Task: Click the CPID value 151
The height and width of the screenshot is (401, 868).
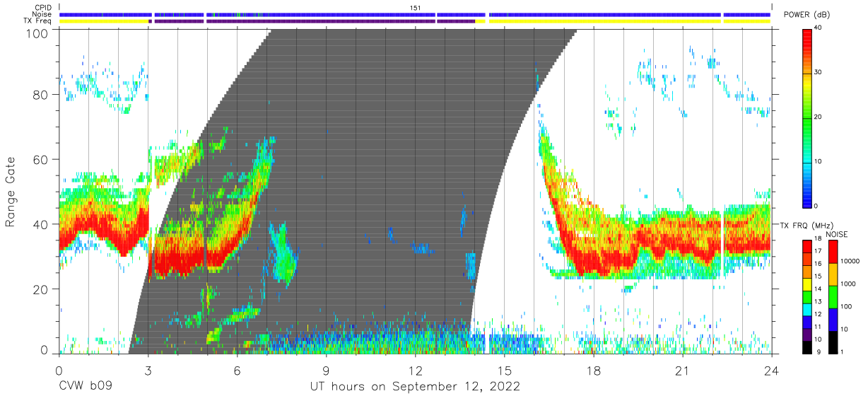Action: coord(416,8)
